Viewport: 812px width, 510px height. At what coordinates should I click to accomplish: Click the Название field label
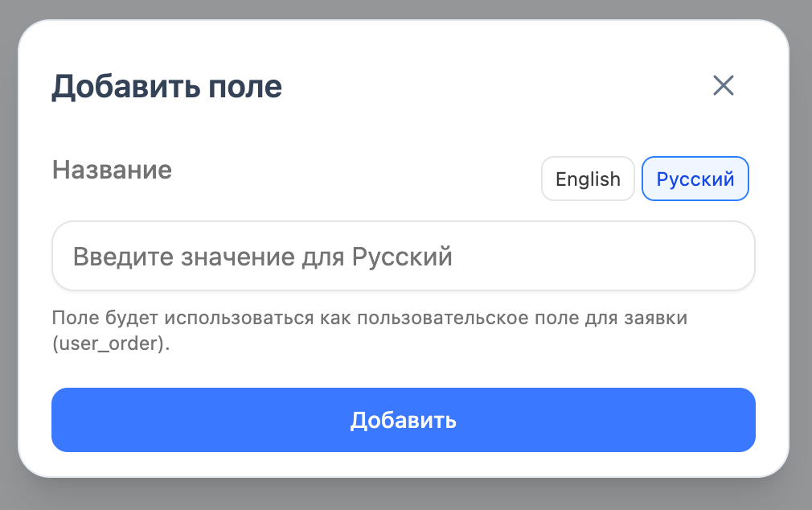112,170
